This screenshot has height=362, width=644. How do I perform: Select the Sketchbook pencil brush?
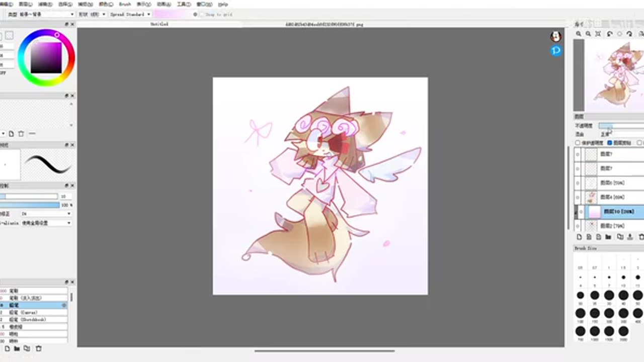34,319
